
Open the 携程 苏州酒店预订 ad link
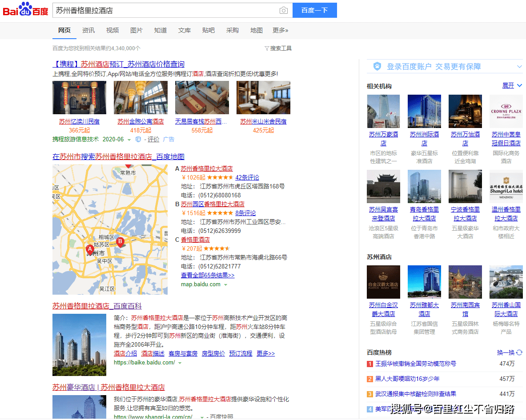pos(118,64)
